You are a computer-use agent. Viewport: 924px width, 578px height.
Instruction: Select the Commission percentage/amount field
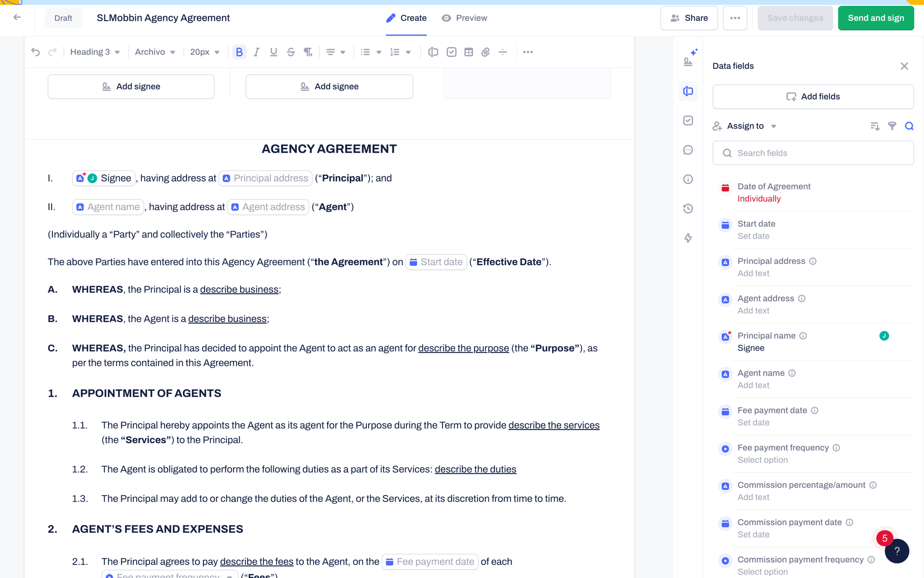pos(813,491)
